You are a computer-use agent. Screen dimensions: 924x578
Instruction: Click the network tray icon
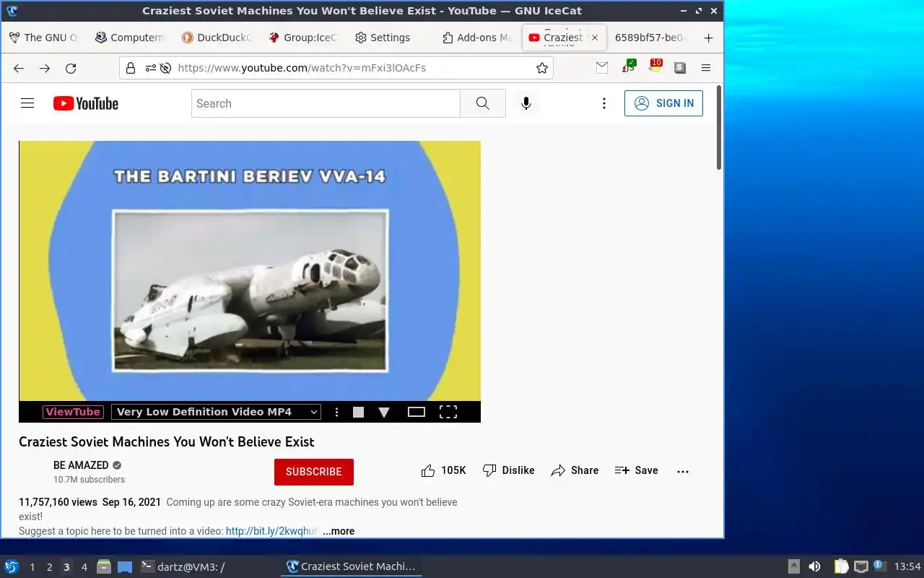coord(860,566)
